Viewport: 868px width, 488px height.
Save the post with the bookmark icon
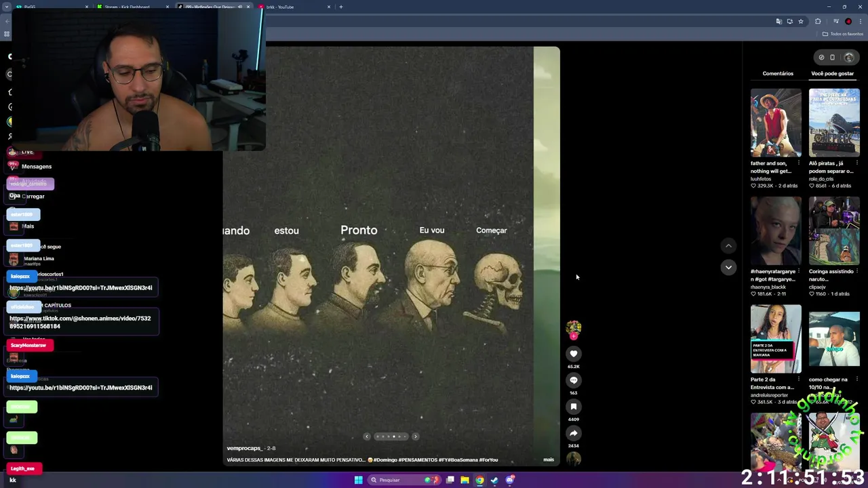click(x=574, y=407)
